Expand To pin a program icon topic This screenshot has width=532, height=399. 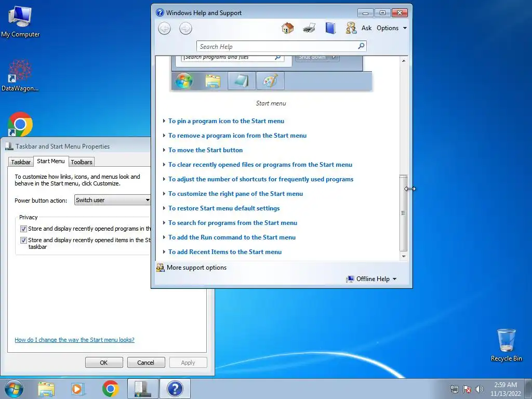[x=227, y=121]
